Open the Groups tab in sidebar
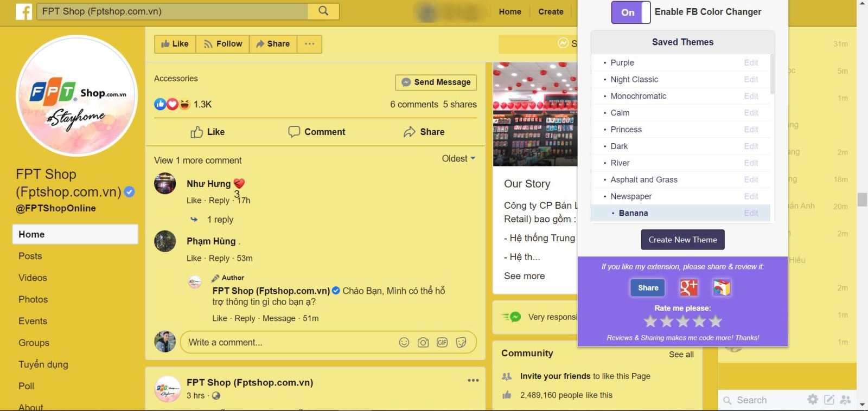 [x=34, y=343]
